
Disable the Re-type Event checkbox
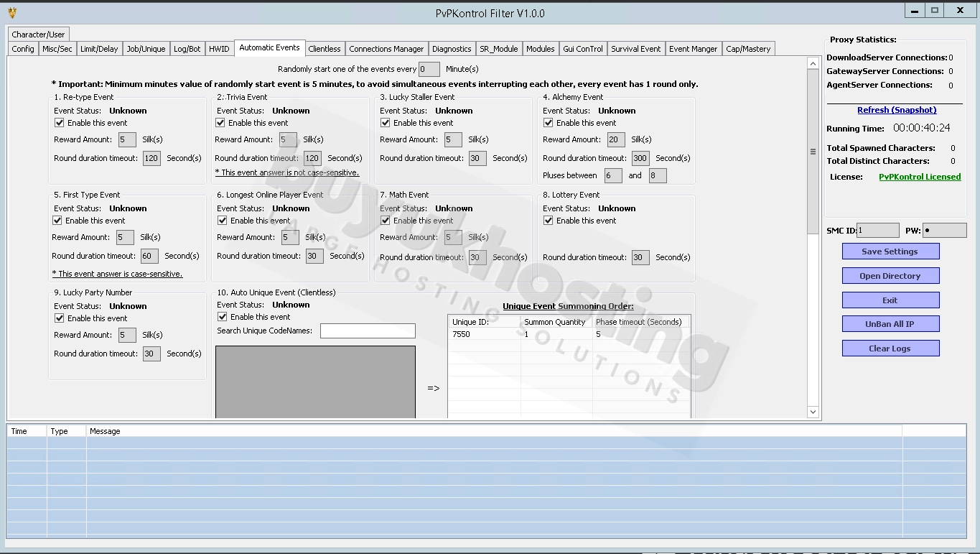click(x=60, y=123)
